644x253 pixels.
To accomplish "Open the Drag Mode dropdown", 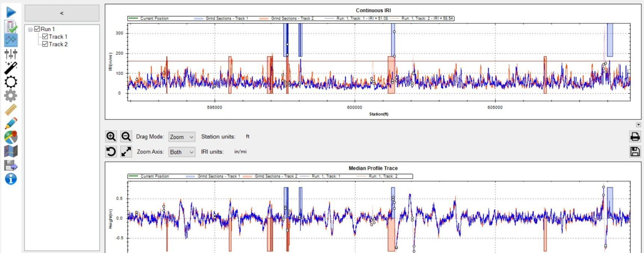I will point(182,137).
